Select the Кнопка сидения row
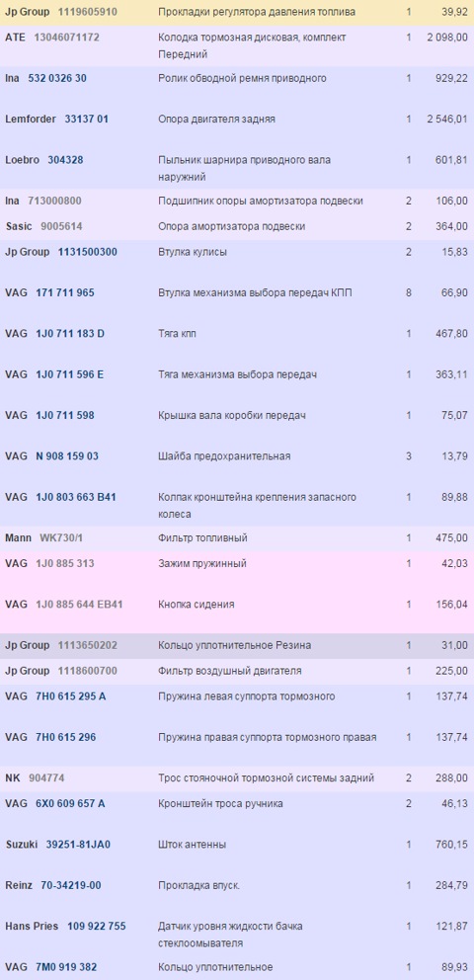This screenshot has height=980, width=474. click(x=237, y=605)
